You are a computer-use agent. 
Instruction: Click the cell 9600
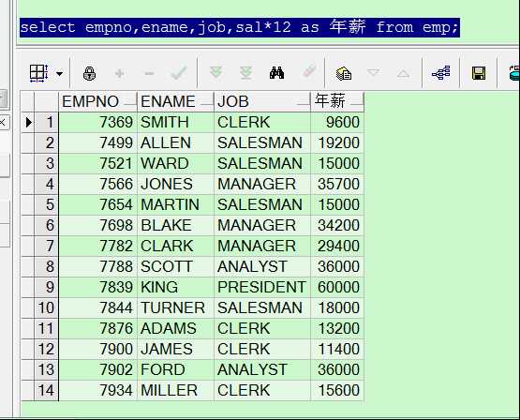pos(337,123)
